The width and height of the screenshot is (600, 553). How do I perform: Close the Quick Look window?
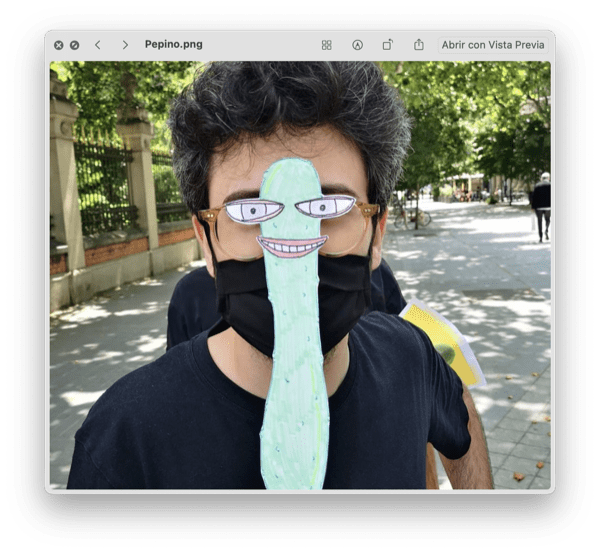tap(59, 45)
